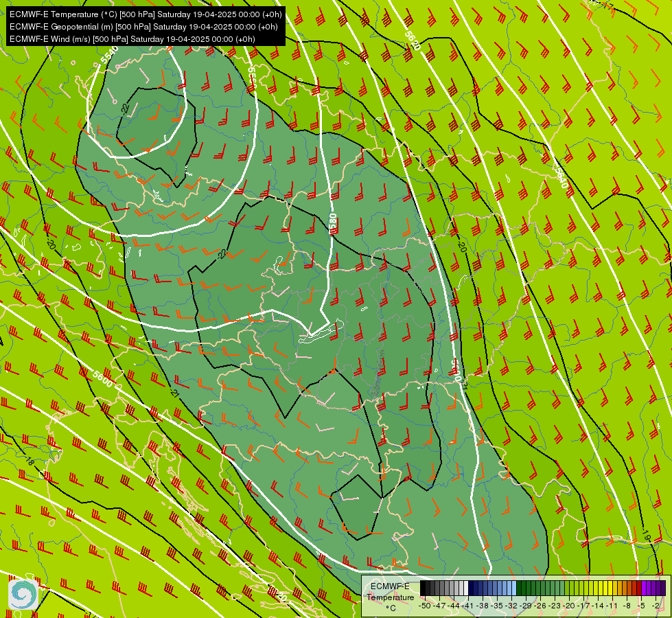Click the -35 tick label in legend
672x618 pixels.
tap(498, 606)
